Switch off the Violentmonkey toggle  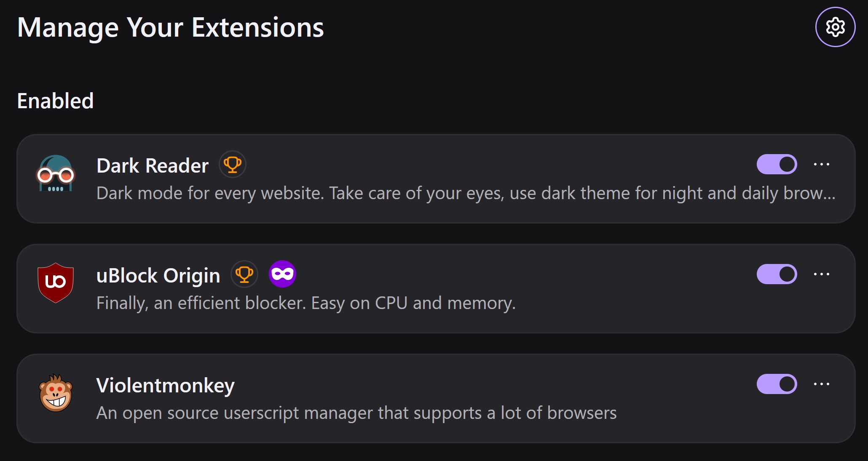tap(777, 384)
